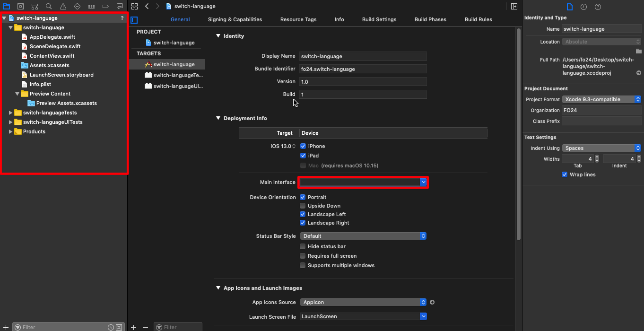
Task: Add a new target with plus
Action: tap(134, 327)
